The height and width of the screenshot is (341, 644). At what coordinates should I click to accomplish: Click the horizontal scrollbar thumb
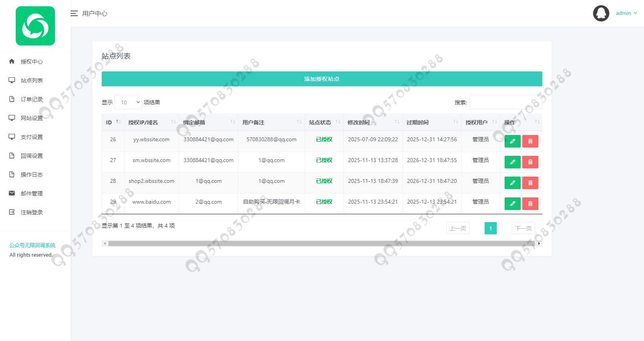(x=321, y=244)
